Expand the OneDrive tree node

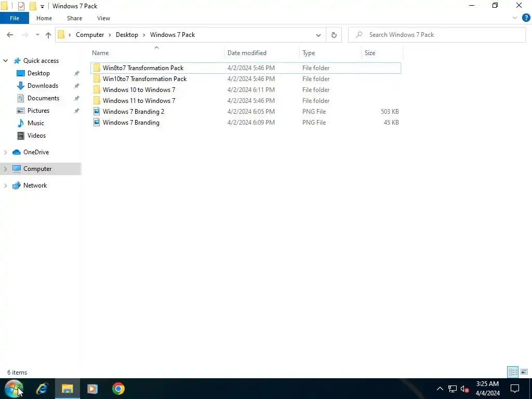pyautogui.click(x=5, y=152)
